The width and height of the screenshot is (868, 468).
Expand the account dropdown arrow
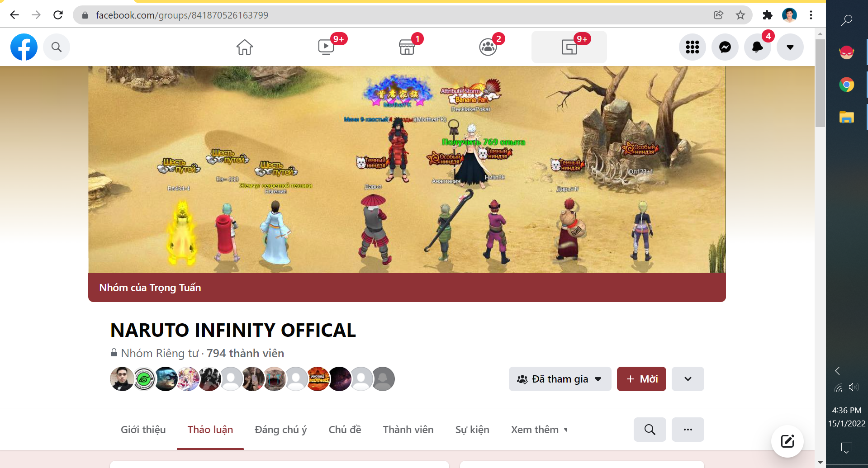point(790,47)
